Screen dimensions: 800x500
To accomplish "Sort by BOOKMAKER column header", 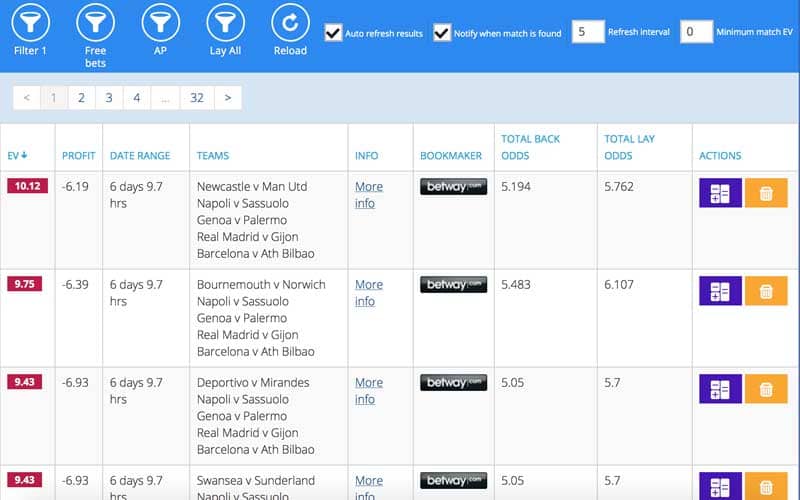I will click(x=451, y=156).
